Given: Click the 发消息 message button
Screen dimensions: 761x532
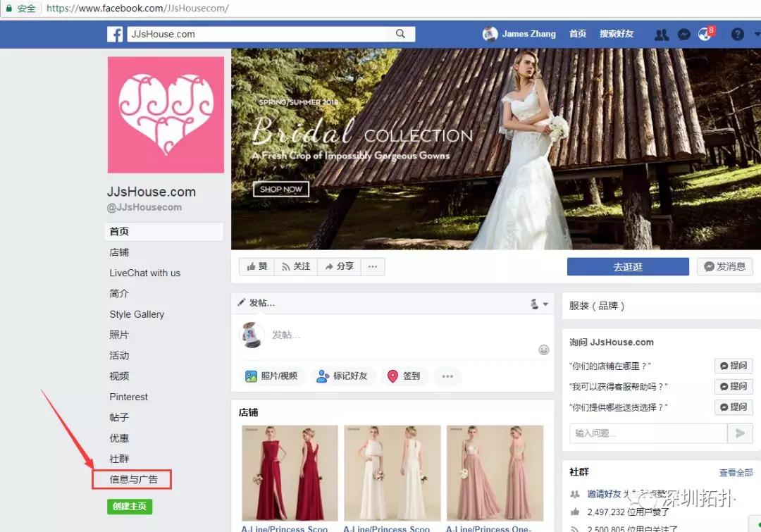Looking at the screenshot, I should [x=725, y=266].
